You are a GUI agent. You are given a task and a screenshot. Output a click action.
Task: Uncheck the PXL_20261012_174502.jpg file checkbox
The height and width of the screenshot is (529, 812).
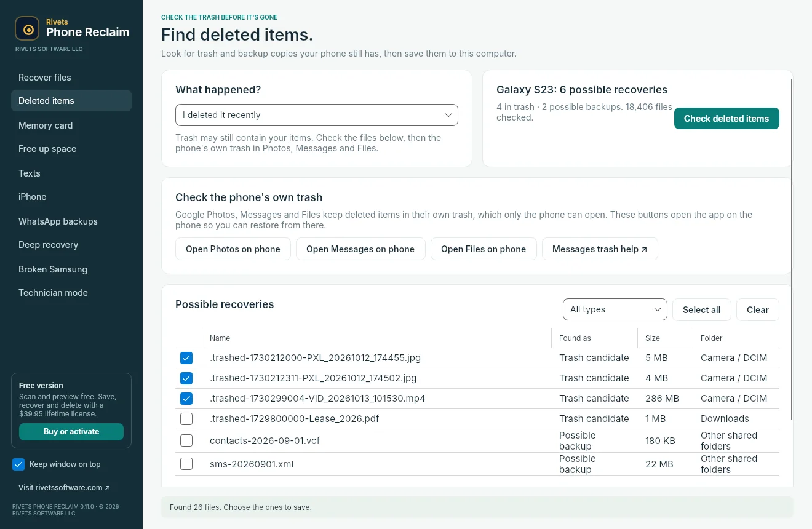pos(186,378)
